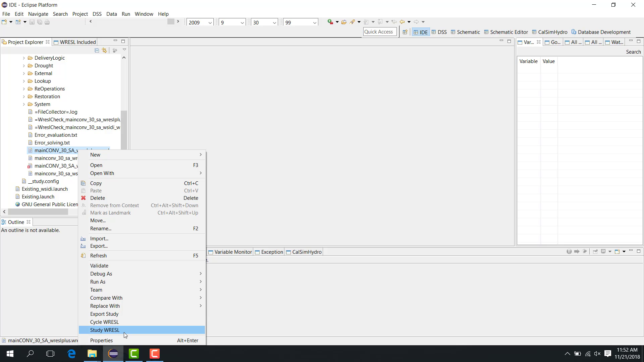The height and width of the screenshot is (362, 644).
Task: Open Task View on taskbar
Action: (50, 354)
